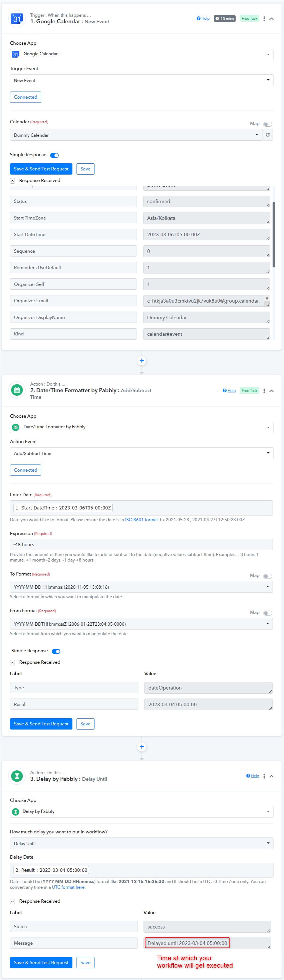
Task: Refresh the Calendar list with refresh icon
Action: pos(268,135)
